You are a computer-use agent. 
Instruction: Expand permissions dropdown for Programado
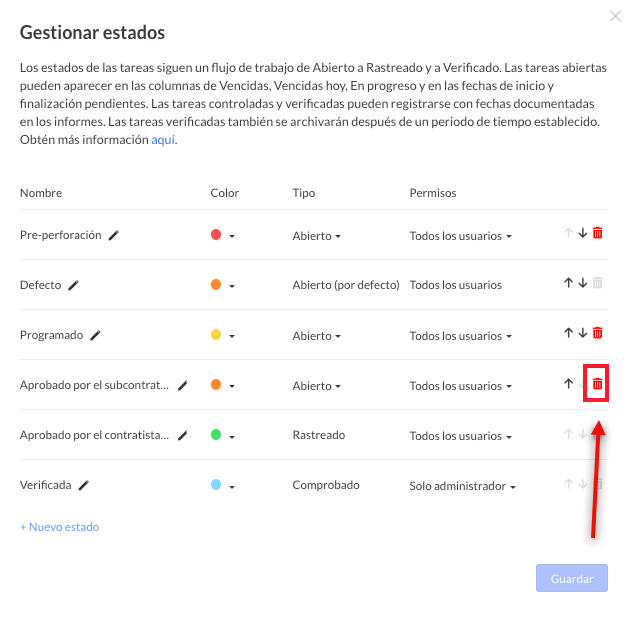tap(461, 336)
